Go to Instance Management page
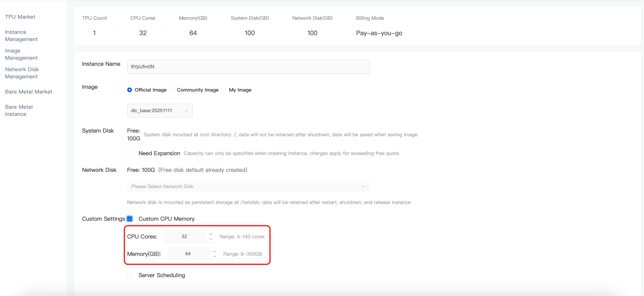 pyautogui.click(x=21, y=36)
